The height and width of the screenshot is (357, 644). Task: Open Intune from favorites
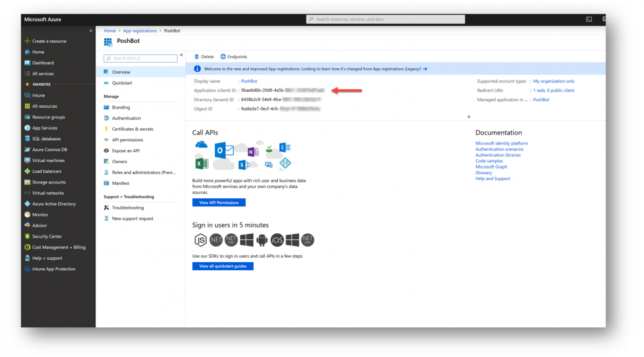coord(38,95)
